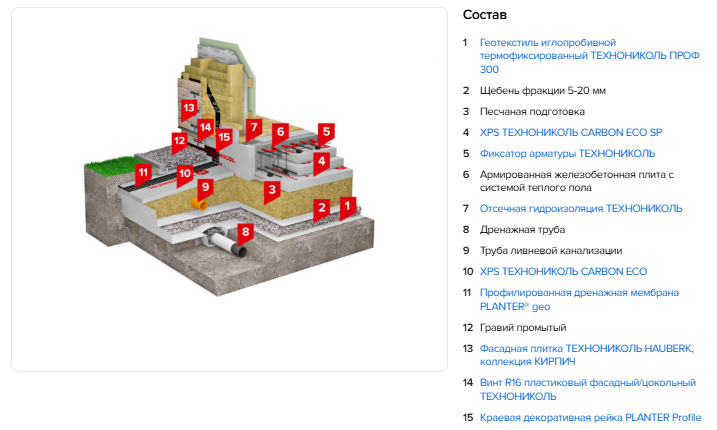Follow the Фиксатор арматуры ТЕХНОНИКОЛЬ link
Screen dimensions: 717x430
pos(567,153)
